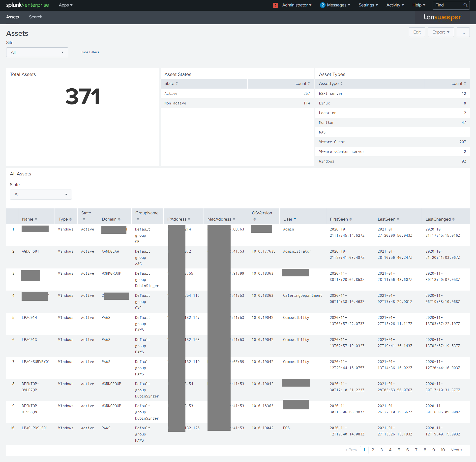This screenshot has width=476, height=462.
Task: Sort All Assets table by GroupName
Action: click(x=147, y=216)
